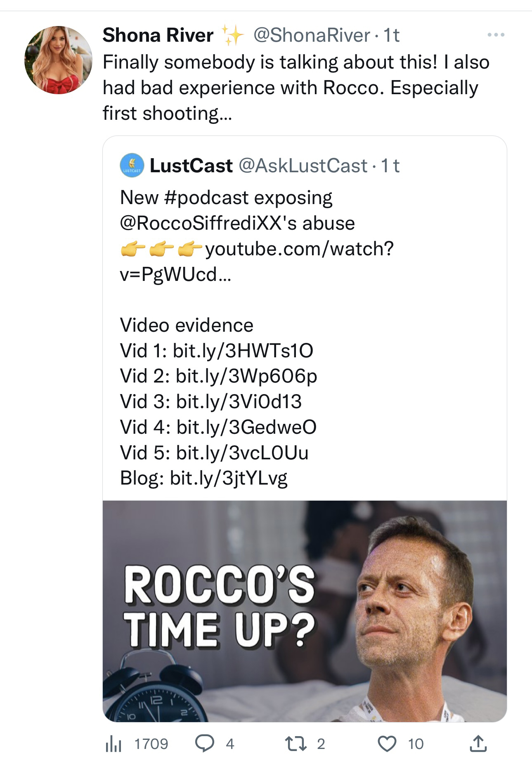
Task: Open the @ShonaRiver handle link
Action: 312,35
